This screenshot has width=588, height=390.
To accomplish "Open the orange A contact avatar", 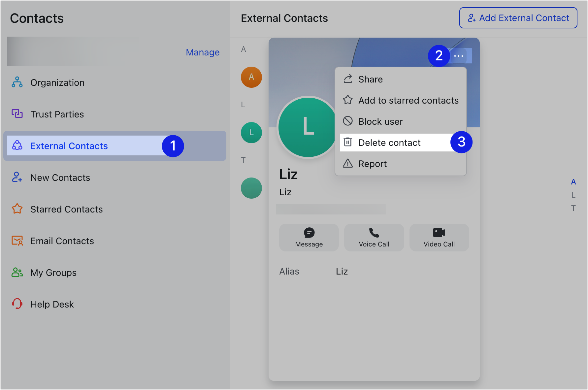I will [251, 77].
